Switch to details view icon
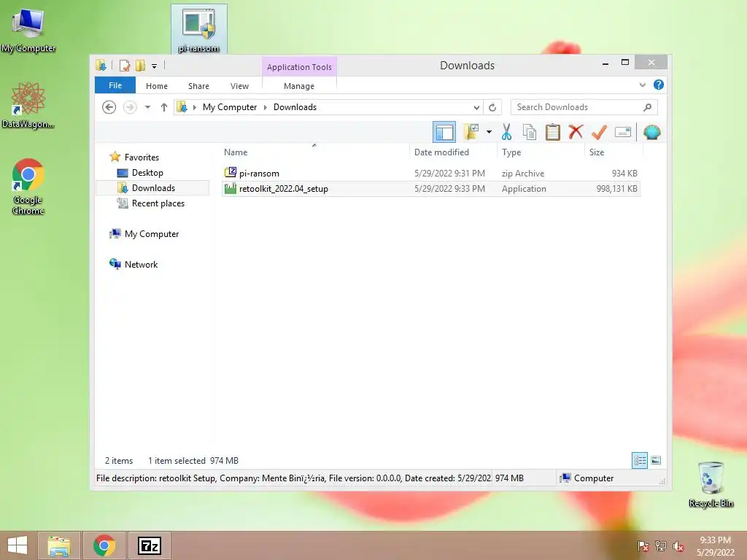Image resolution: width=747 pixels, height=560 pixels. click(x=639, y=460)
